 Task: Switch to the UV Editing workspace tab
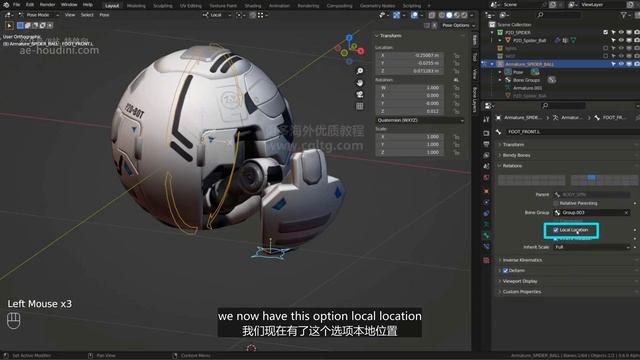[x=191, y=6]
